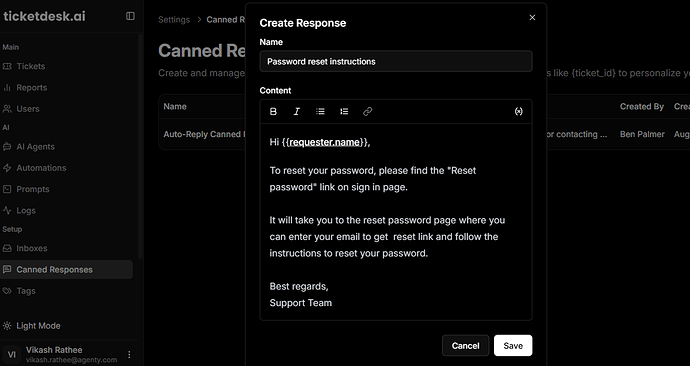
Task: Click the Ben Palmer cell
Action: [642, 135]
